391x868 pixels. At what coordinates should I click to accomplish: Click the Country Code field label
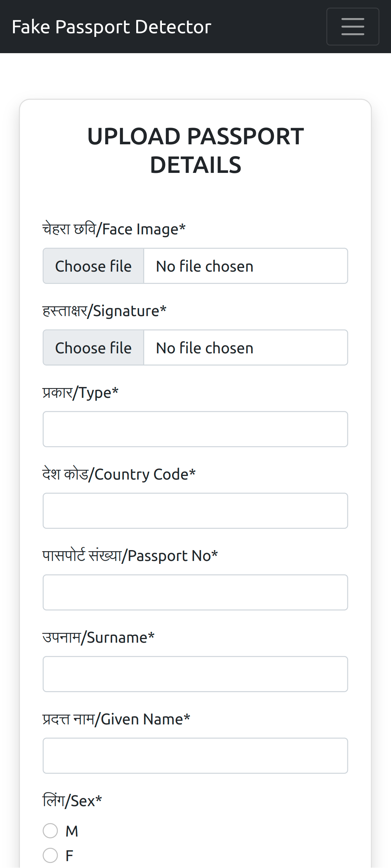click(x=119, y=474)
